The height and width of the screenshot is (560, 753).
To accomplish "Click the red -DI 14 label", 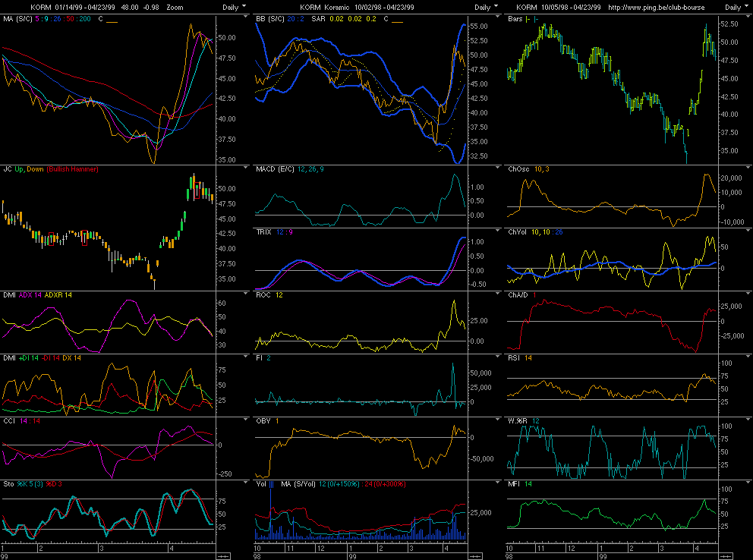I will (50, 358).
